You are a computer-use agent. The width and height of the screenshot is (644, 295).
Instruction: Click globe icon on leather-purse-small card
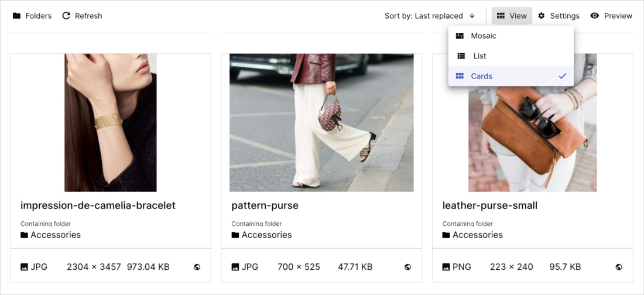619,267
